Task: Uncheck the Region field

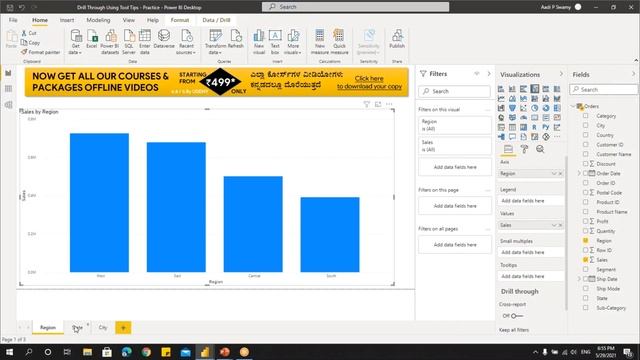Action: (x=586, y=240)
